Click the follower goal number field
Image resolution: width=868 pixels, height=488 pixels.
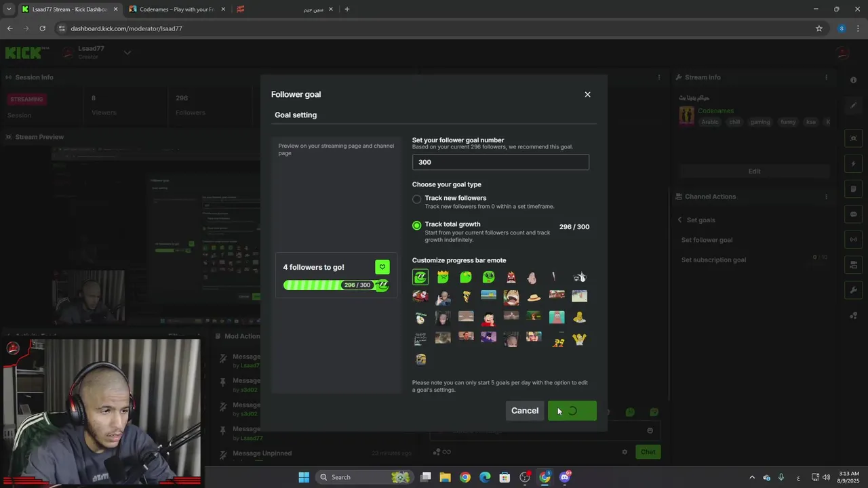(500, 162)
